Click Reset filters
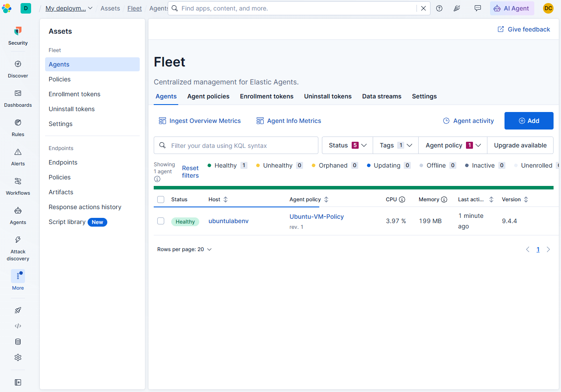The width and height of the screenshot is (561, 392). tap(191, 171)
